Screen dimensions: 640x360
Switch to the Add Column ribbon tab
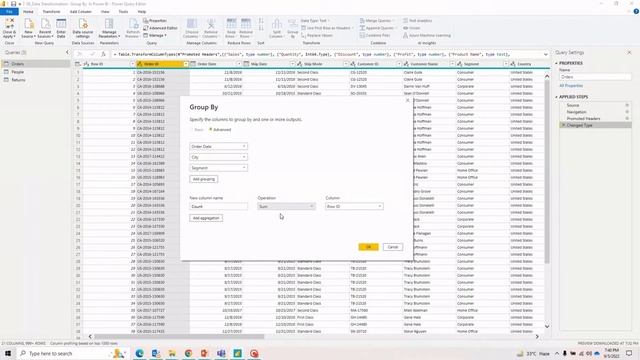[80, 11]
